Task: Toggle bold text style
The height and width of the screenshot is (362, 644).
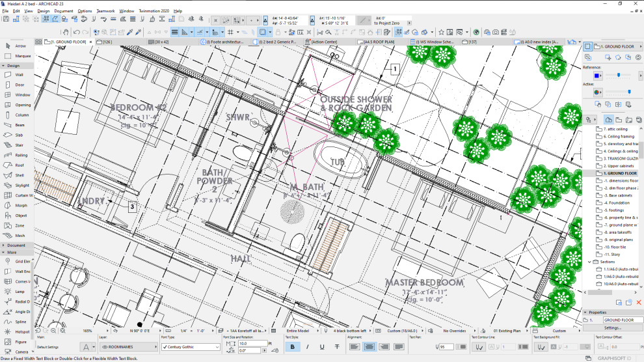Action: [x=293, y=347]
